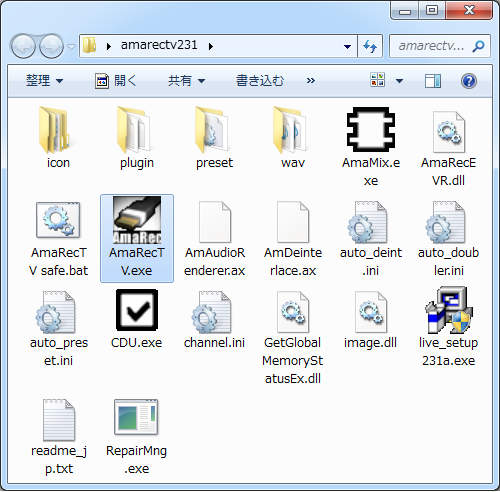Click the wav folder name
Viewport: 500px width, 492px height.
(293, 163)
